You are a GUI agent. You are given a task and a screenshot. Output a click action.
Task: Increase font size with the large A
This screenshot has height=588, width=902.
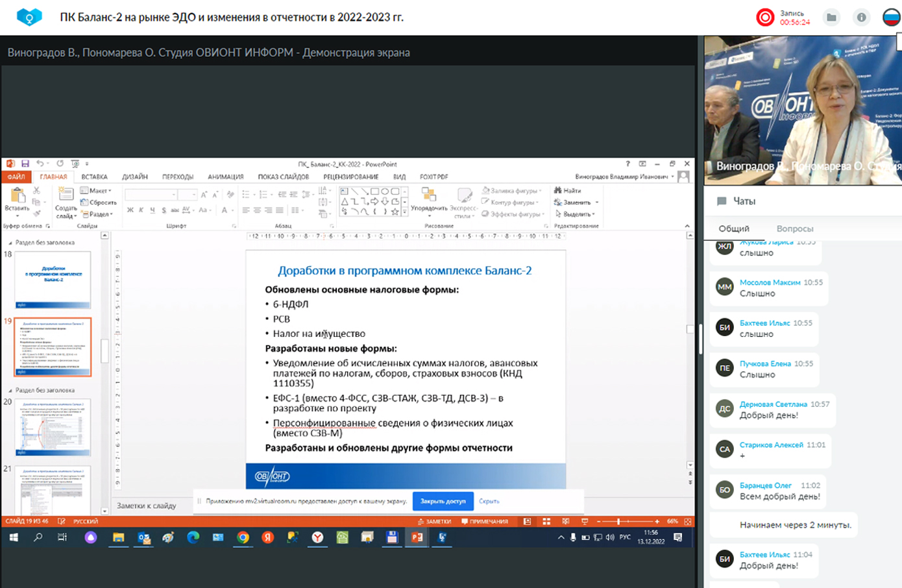pyautogui.click(x=204, y=195)
